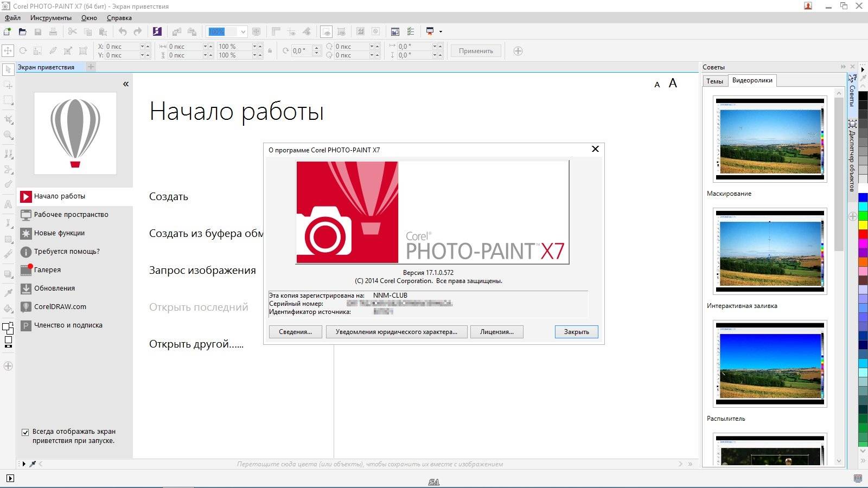Click the plus icon after Применить
868x488 pixels.
click(518, 51)
